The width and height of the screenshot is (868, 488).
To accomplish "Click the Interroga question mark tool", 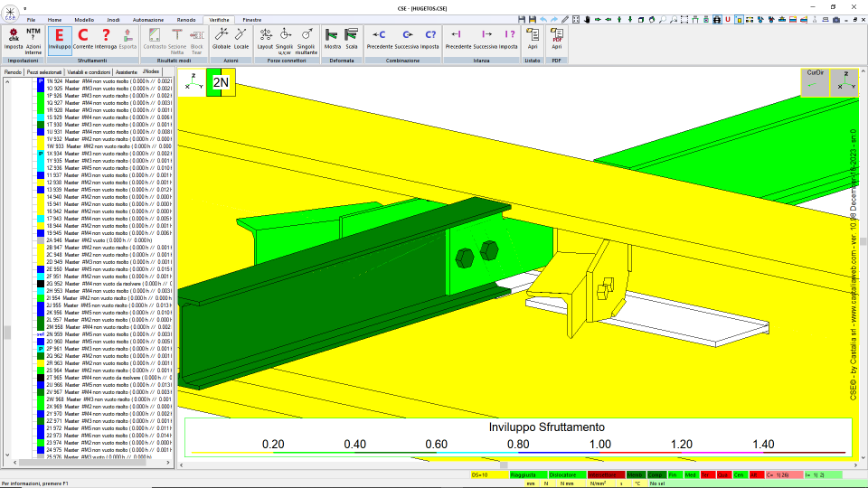I will click(106, 39).
